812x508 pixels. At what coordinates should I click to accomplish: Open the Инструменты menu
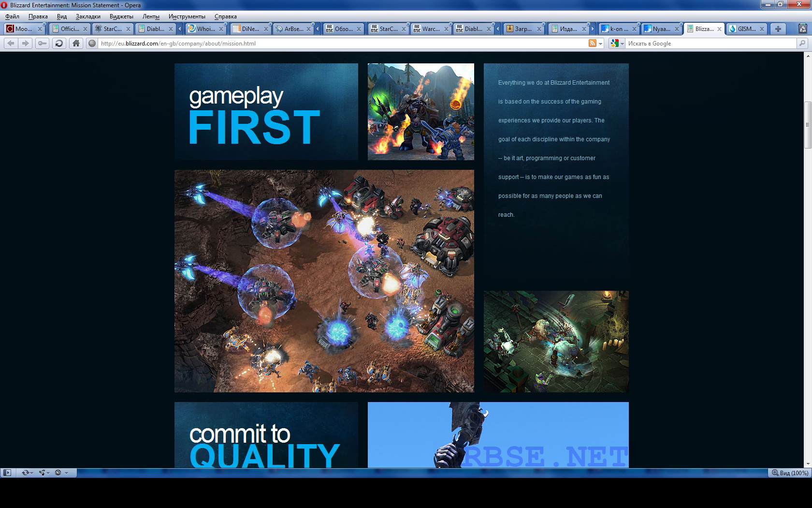coord(187,16)
